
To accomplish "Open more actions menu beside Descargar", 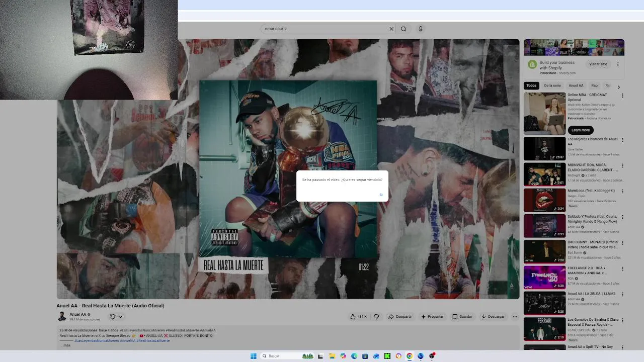I will [515, 317].
